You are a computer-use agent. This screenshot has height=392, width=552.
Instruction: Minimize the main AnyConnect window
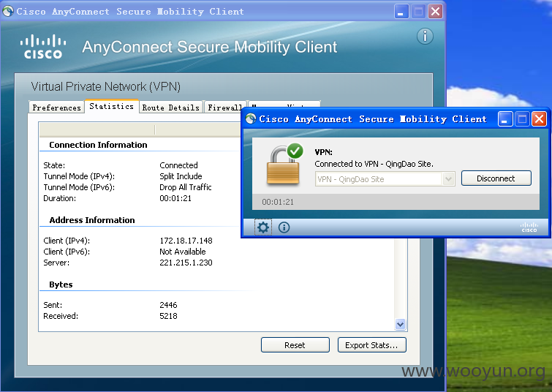[401, 11]
